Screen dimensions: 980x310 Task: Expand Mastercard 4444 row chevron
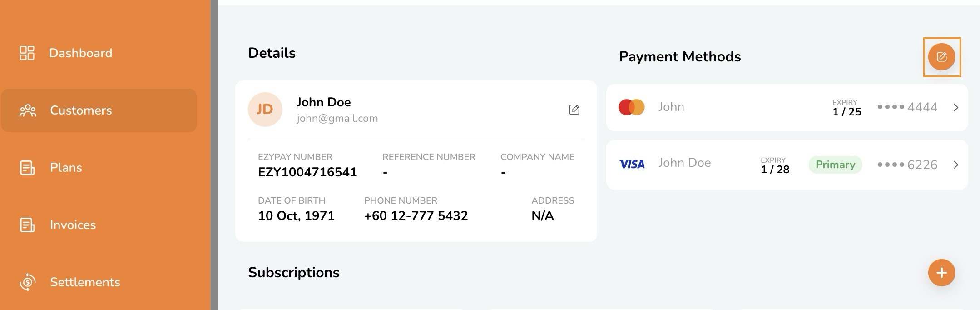(956, 107)
